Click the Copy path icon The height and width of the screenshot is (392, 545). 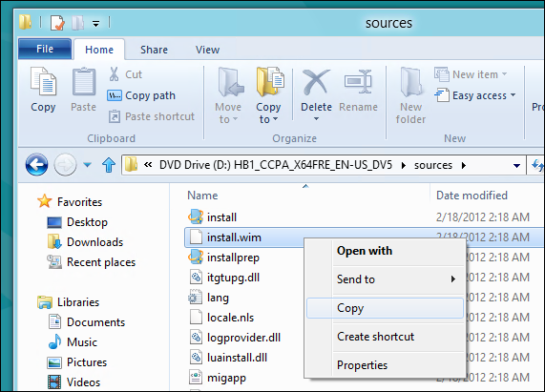pyautogui.click(x=115, y=95)
